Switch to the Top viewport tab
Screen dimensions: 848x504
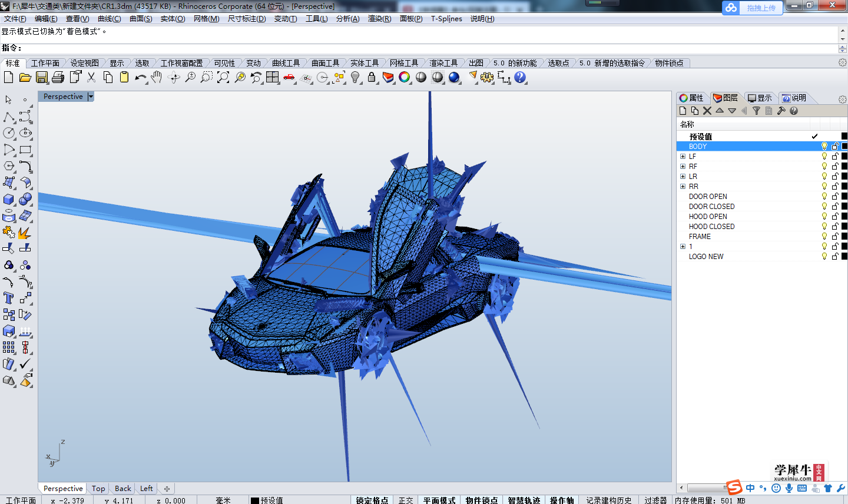[98, 489]
